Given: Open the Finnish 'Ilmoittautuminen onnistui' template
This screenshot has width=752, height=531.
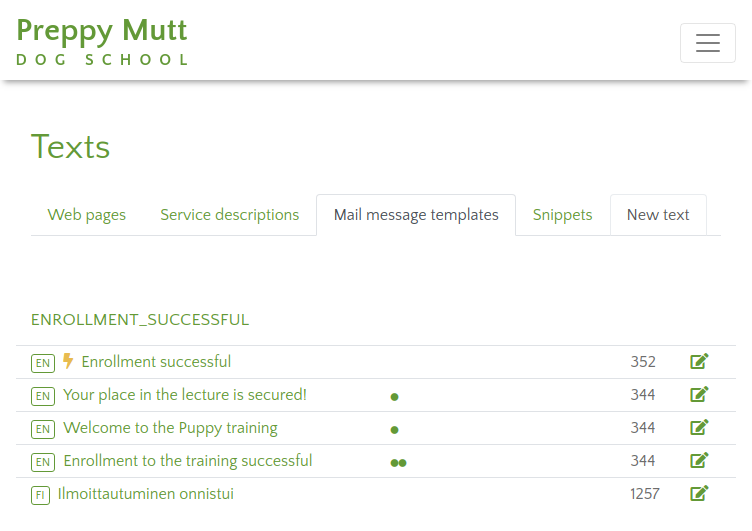Looking at the screenshot, I should tap(146, 494).
